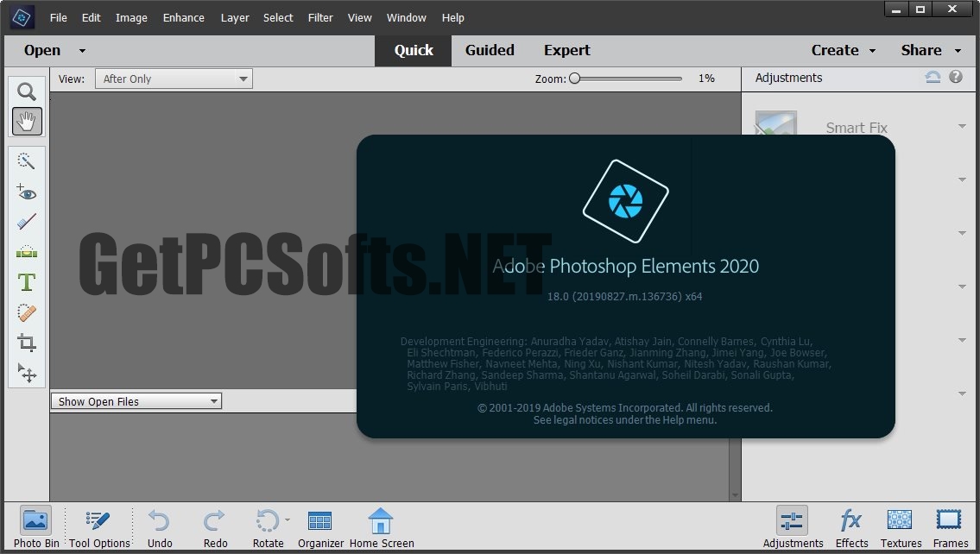Expand the Smart Fix adjustment
Image resolution: width=980 pixels, height=554 pixels.
[x=962, y=126]
